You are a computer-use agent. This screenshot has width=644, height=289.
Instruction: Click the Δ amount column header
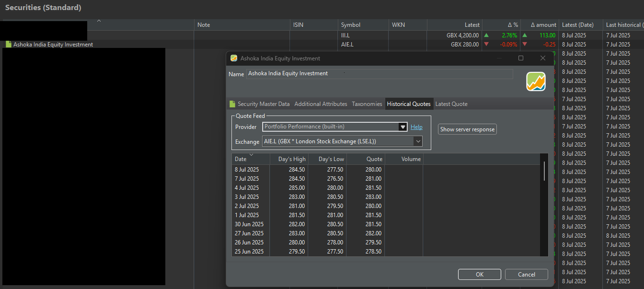point(540,25)
